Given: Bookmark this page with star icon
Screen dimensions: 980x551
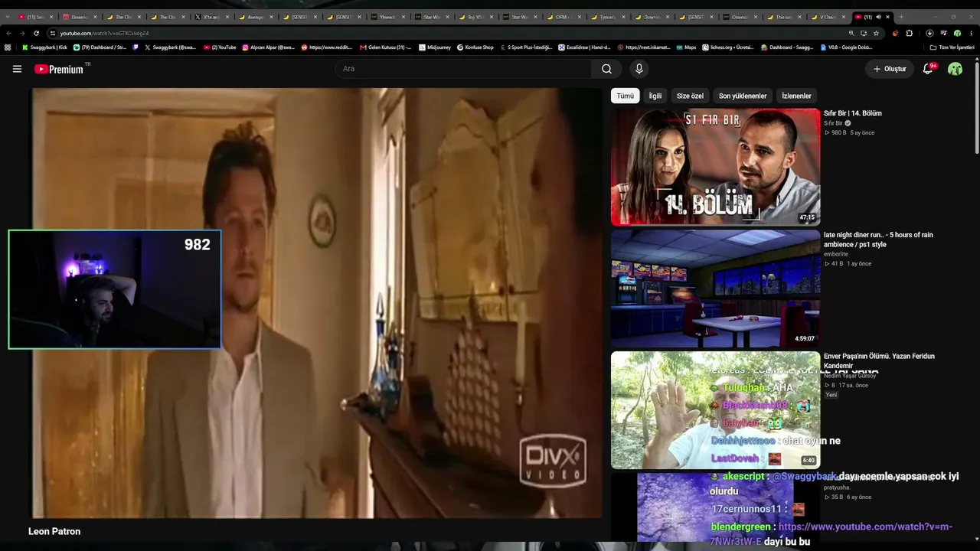Looking at the screenshot, I should click(x=876, y=34).
